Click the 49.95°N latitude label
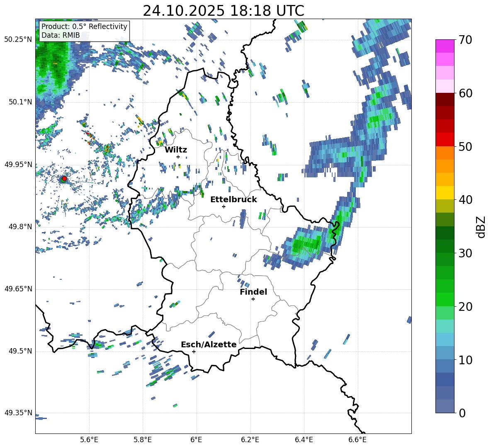This screenshot has width=491, height=448. click(18, 164)
